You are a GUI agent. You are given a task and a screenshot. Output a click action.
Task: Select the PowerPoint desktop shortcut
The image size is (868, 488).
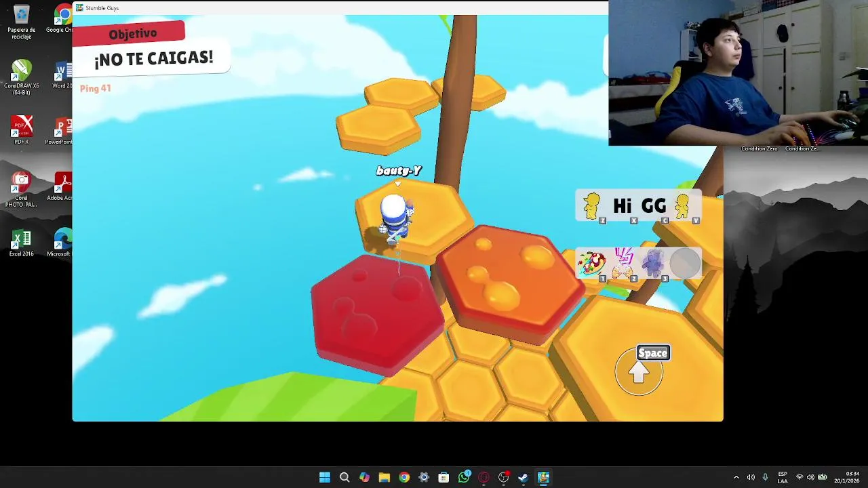tap(60, 130)
